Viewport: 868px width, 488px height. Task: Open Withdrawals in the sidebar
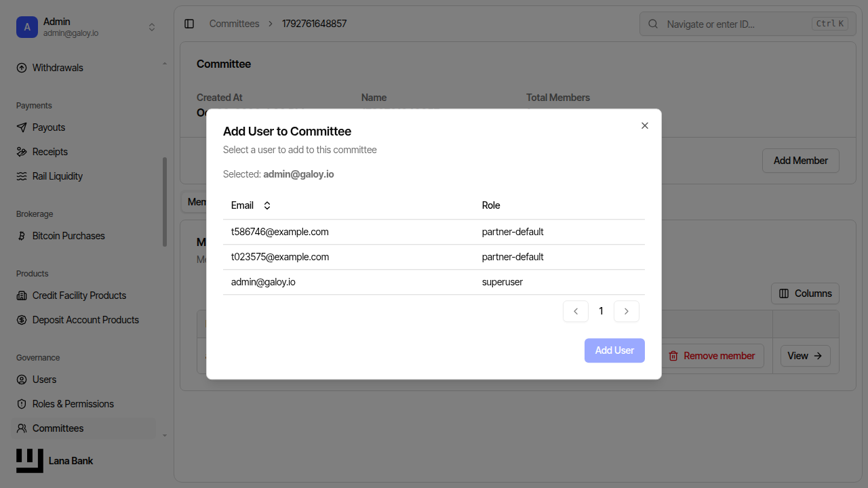pyautogui.click(x=84, y=68)
